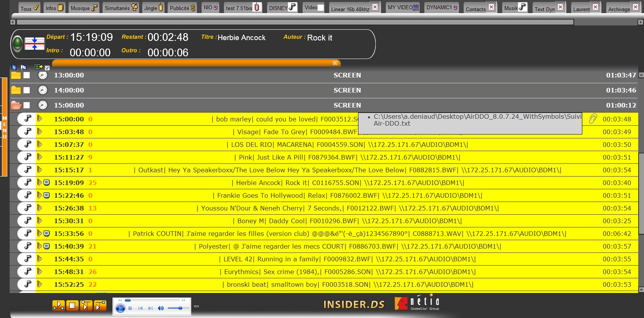Toggle the checkbox for the 15:00:00 screen
644x318 pixels.
(x=27, y=105)
